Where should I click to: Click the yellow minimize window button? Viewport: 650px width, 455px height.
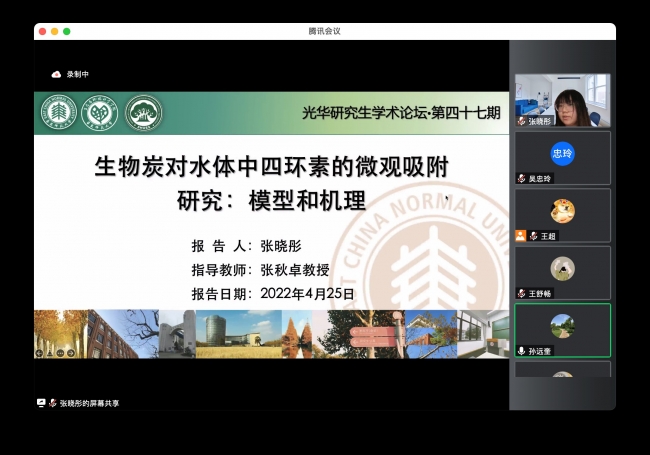tap(54, 31)
